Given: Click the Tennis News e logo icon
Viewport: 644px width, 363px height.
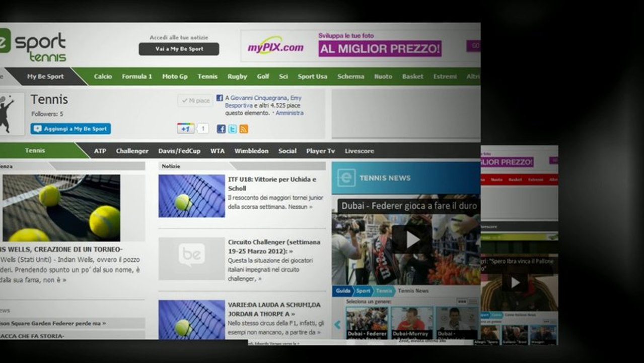Looking at the screenshot, I should pyautogui.click(x=346, y=178).
